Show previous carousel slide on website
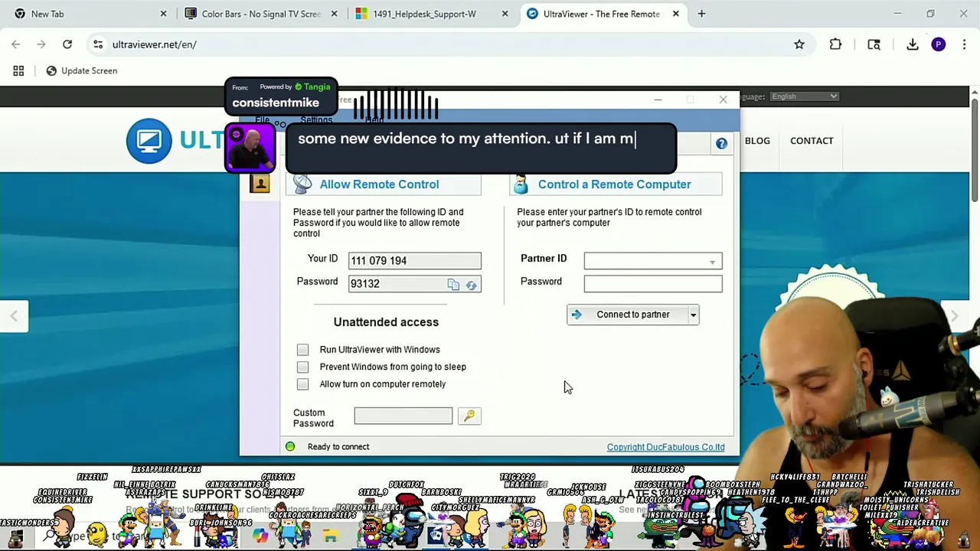 14,316
